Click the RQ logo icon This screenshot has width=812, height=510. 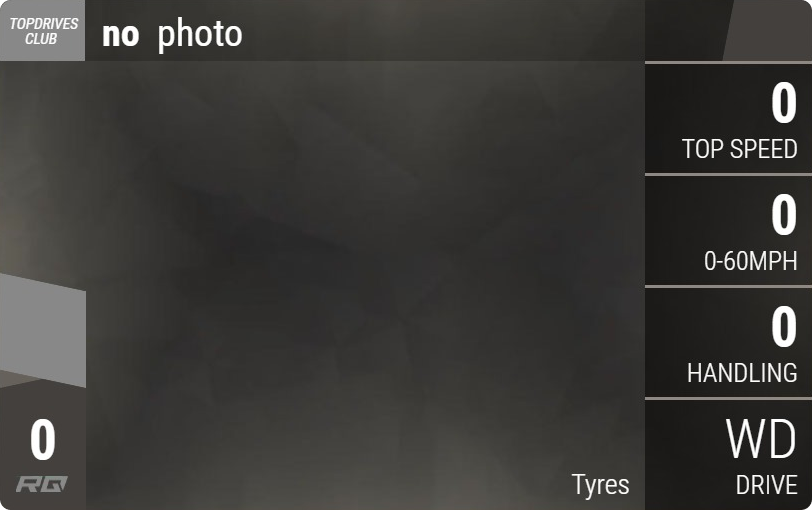click(x=42, y=484)
